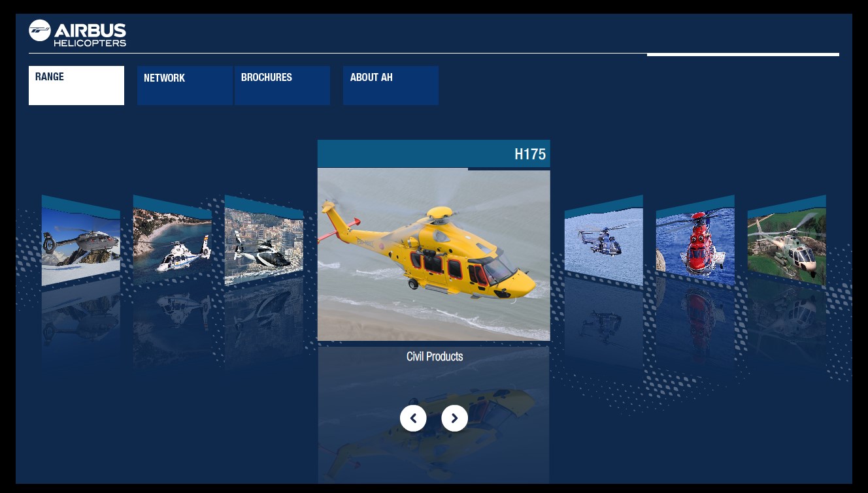Open the RANGE tab
The image size is (868, 493).
coord(76,86)
